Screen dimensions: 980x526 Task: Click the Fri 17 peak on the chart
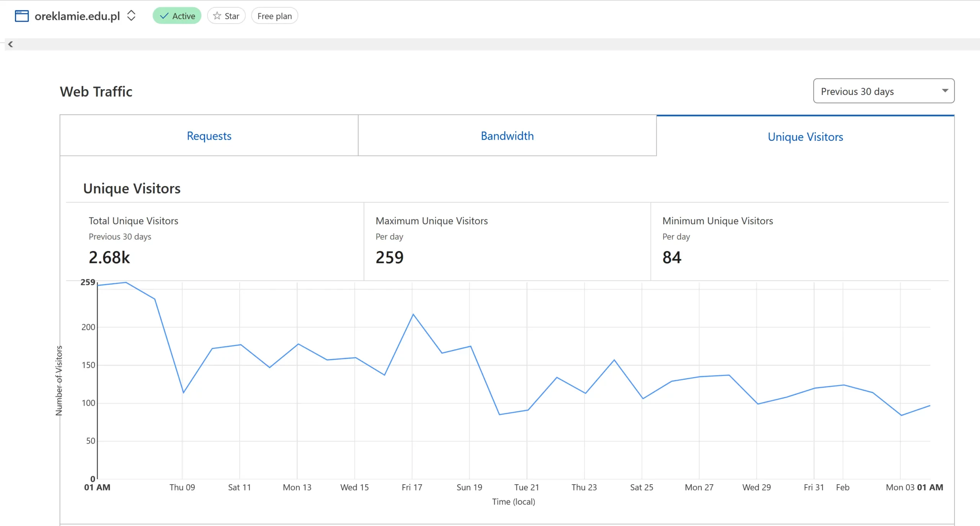[x=413, y=315]
